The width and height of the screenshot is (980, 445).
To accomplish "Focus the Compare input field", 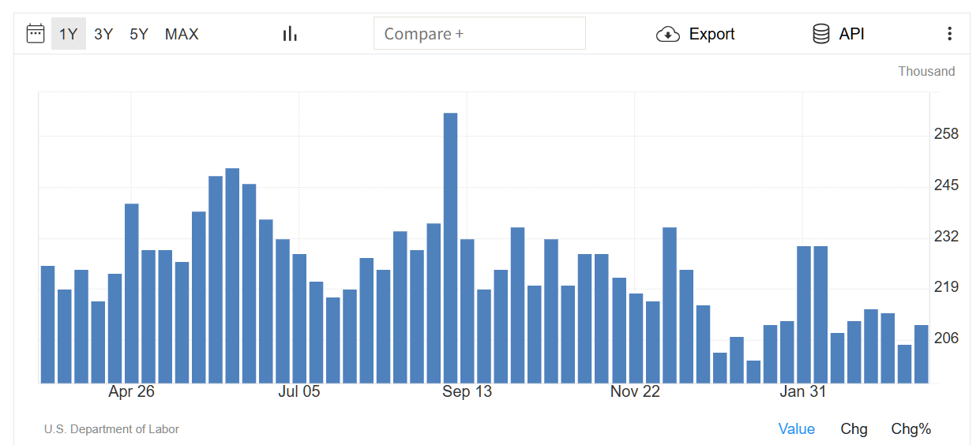I will coord(479,34).
